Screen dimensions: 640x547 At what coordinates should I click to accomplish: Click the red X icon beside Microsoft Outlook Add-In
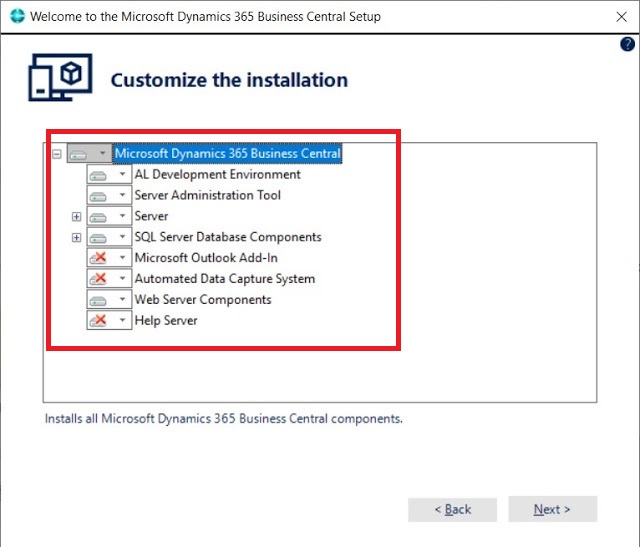[x=99, y=258]
